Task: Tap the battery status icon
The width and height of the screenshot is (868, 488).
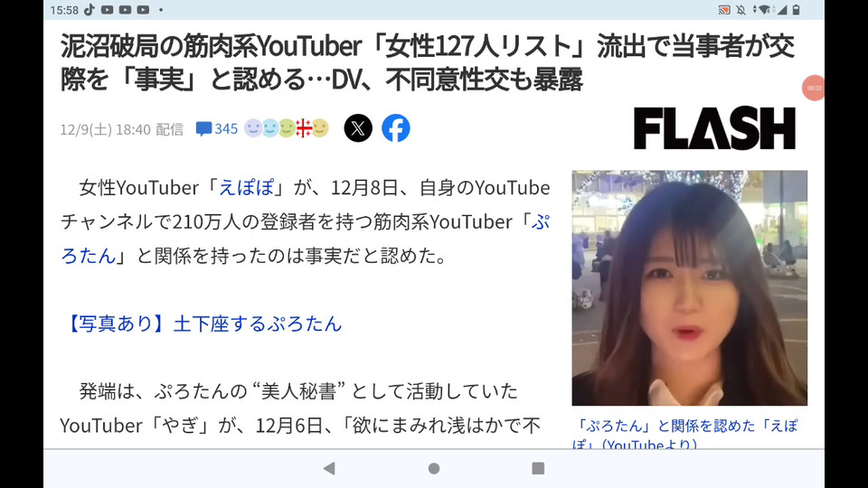Action: (796, 9)
